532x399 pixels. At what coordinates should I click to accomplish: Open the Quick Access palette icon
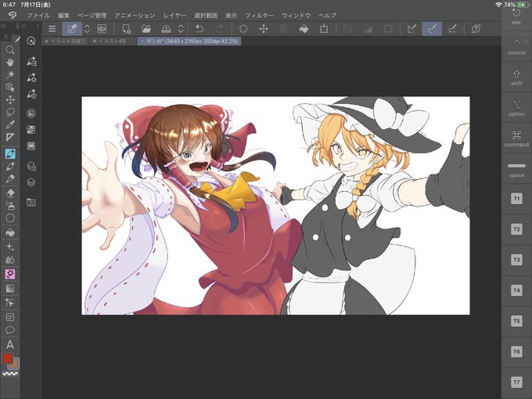click(31, 41)
